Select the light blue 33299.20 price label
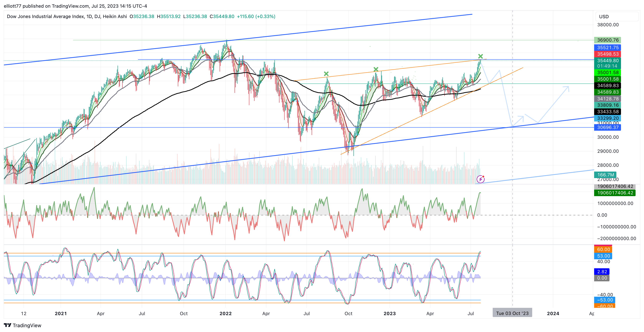 [607, 118]
